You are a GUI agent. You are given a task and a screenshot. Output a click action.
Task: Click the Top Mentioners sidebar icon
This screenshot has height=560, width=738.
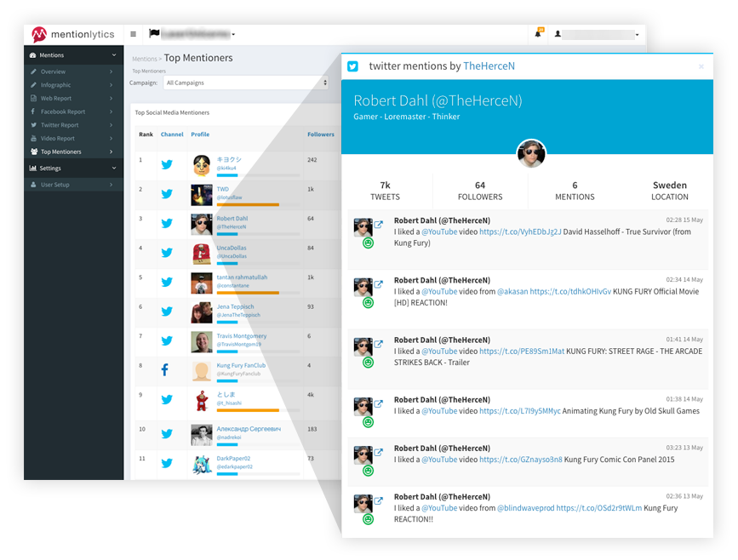[34, 151]
